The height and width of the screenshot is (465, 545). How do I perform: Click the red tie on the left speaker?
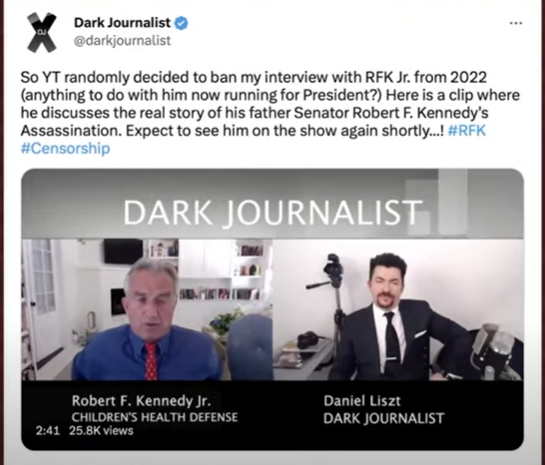pyautogui.click(x=150, y=361)
